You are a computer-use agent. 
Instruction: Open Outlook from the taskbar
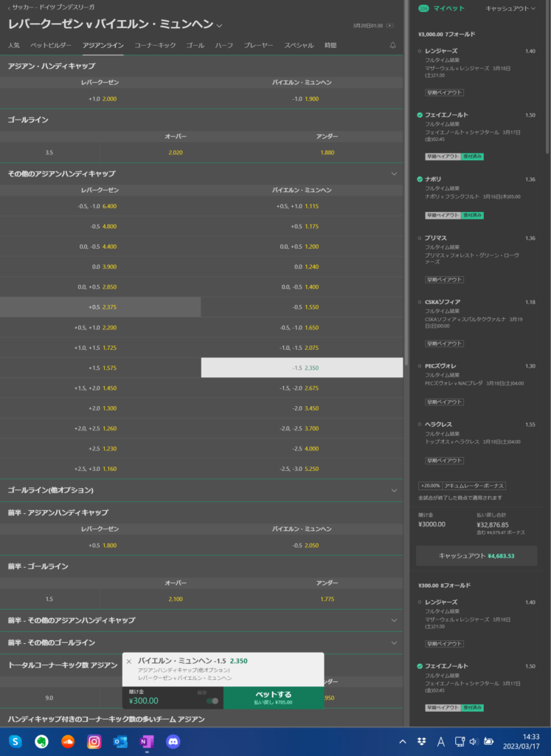[120, 741]
